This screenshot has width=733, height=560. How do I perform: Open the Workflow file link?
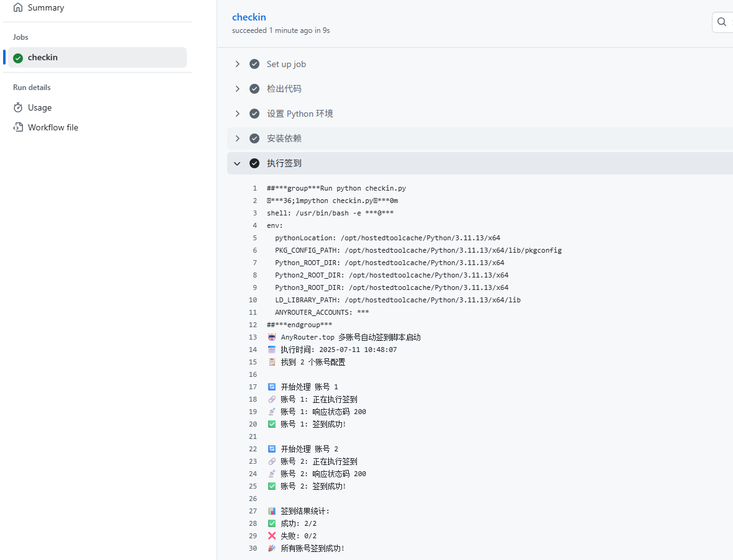[x=53, y=128]
